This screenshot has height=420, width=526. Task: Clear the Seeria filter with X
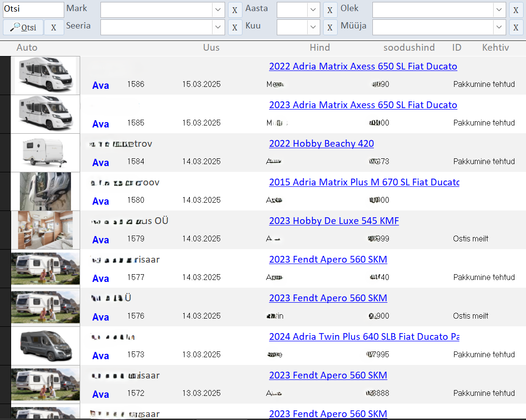(x=235, y=28)
